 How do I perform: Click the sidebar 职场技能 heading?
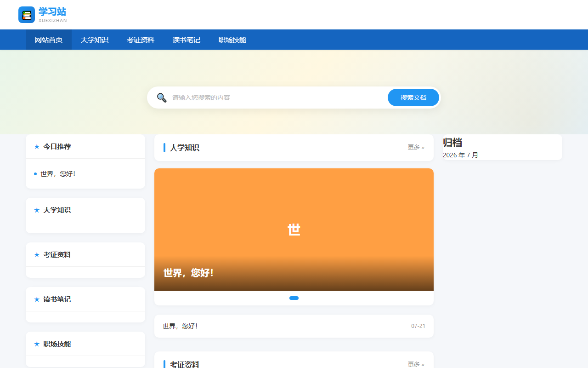pyautogui.click(x=57, y=344)
